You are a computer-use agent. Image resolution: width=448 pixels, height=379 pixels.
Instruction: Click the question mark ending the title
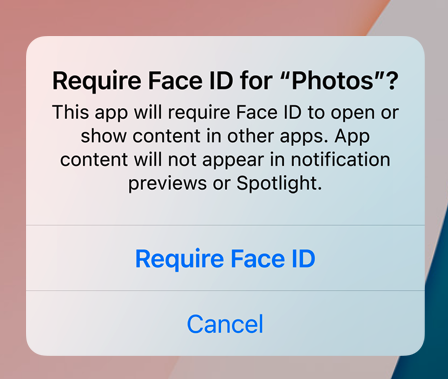(x=391, y=80)
